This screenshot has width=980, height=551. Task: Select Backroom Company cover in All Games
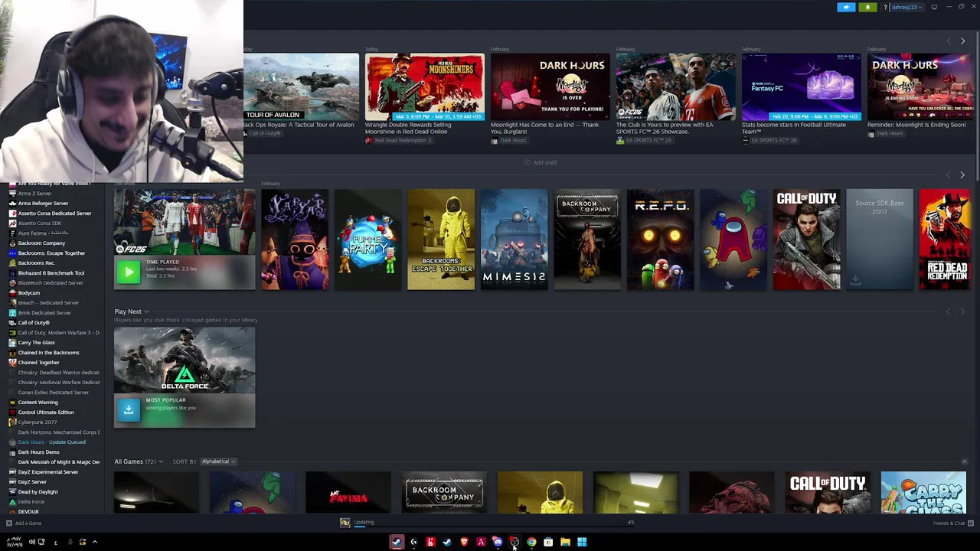coord(444,493)
